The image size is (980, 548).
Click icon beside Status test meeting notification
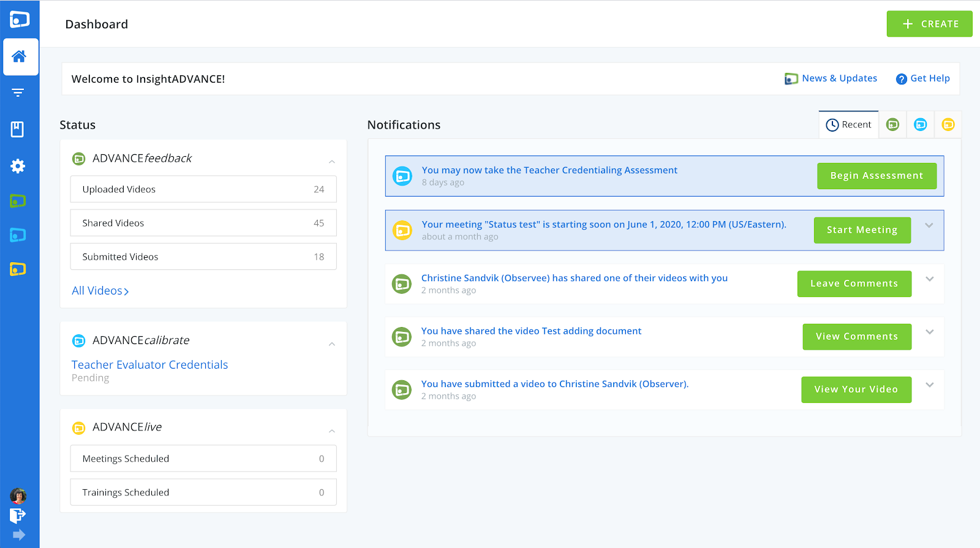point(402,230)
